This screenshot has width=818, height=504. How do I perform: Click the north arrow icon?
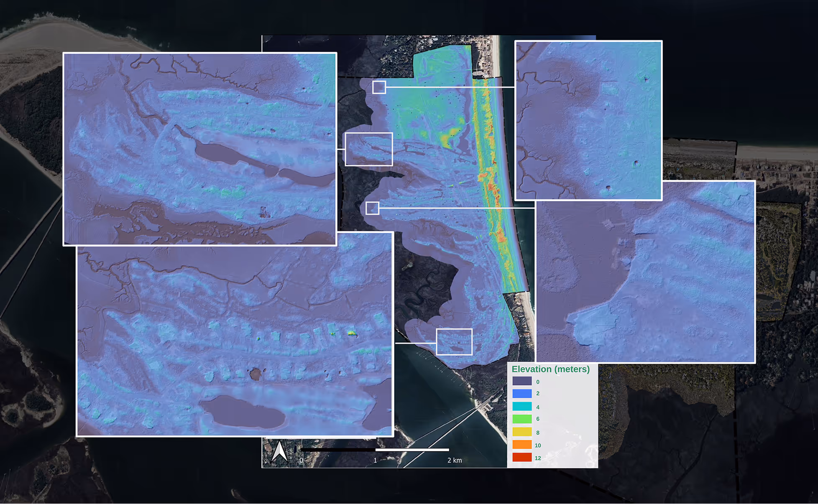[x=280, y=451]
